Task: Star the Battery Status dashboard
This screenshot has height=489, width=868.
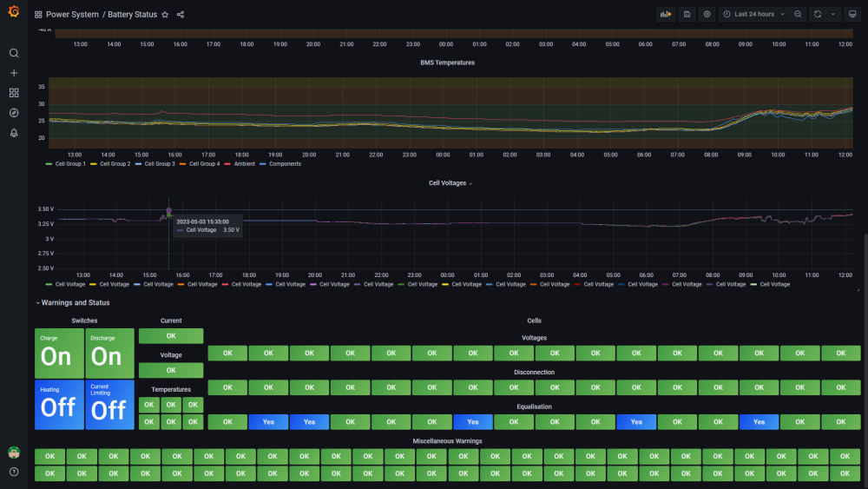Action: coord(165,15)
